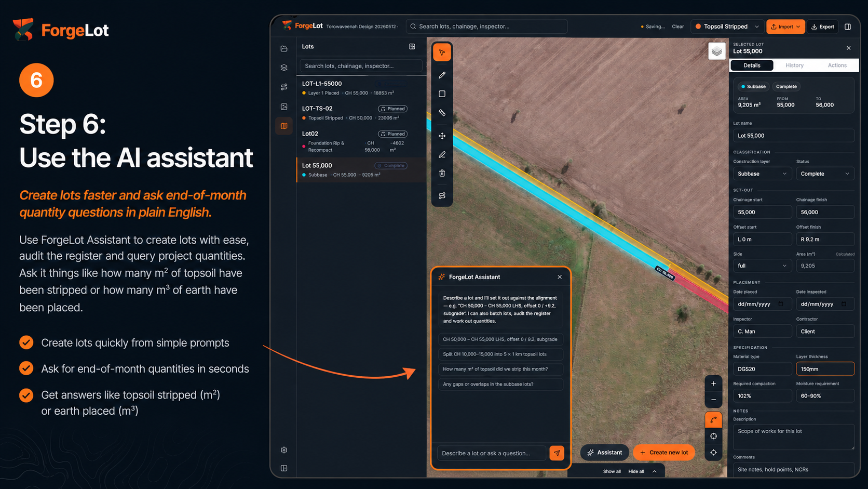Zoom out with the minus button
Viewport: 868px width, 489px height.
(713, 400)
